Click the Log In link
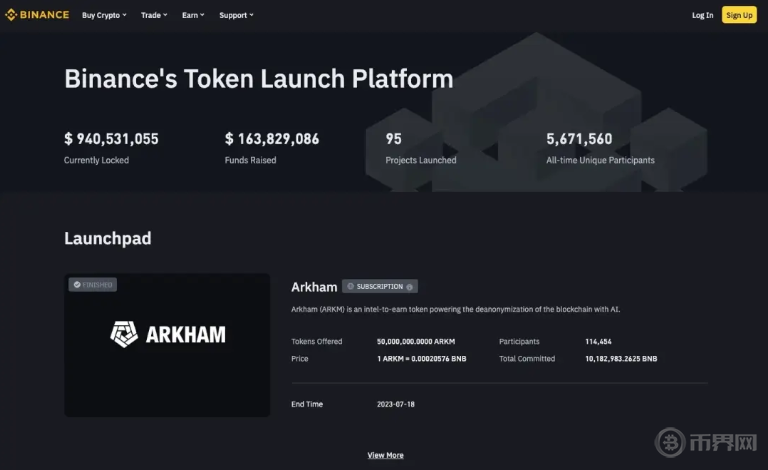The height and width of the screenshot is (470, 768). point(702,15)
